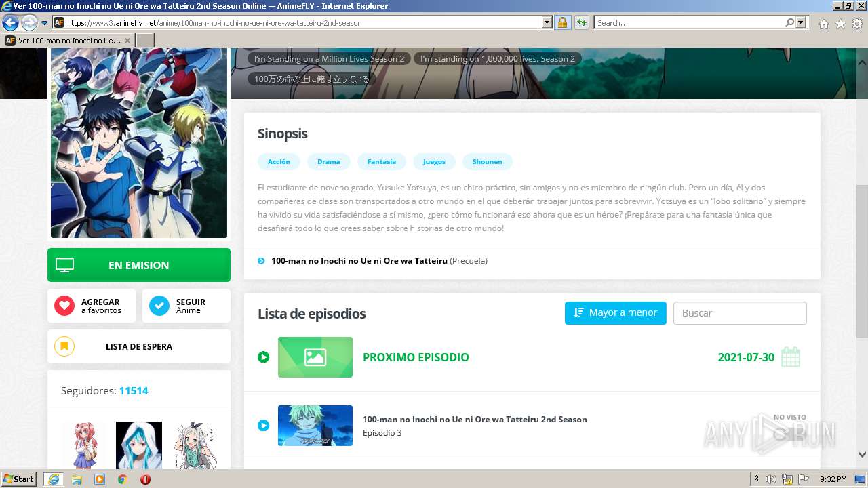Image resolution: width=868 pixels, height=488 pixels.
Task: Click the network tray icon
Action: pos(788,479)
